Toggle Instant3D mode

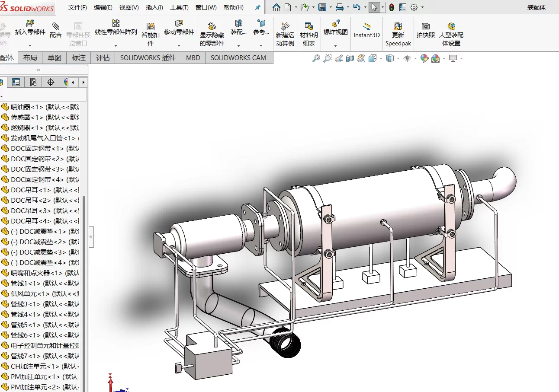366,31
